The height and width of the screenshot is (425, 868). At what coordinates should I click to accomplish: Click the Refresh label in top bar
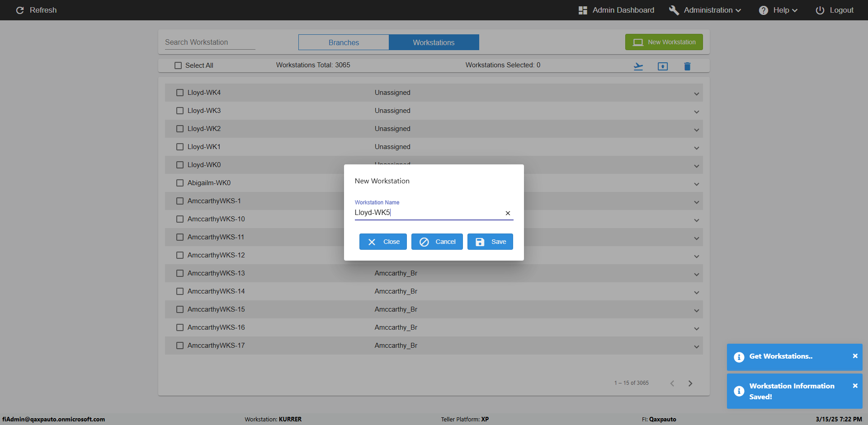(43, 10)
